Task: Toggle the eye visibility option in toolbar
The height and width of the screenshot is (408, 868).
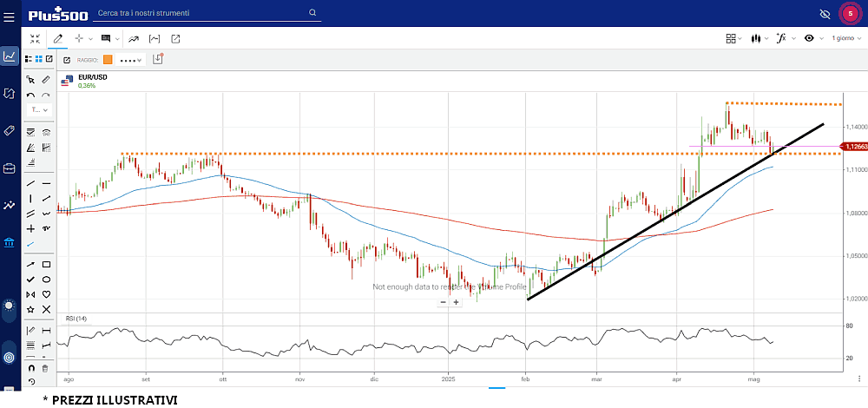Action: (x=809, y=38)
